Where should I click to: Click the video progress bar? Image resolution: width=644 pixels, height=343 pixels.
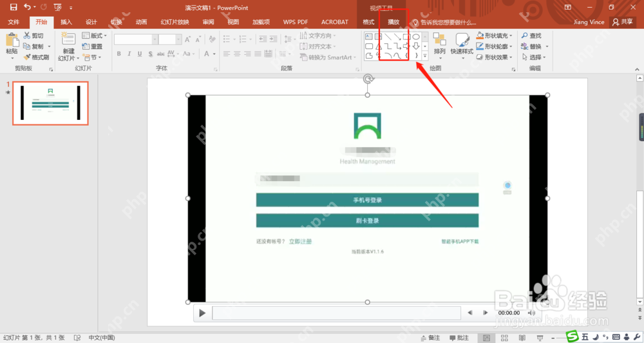tap(336, 313)
